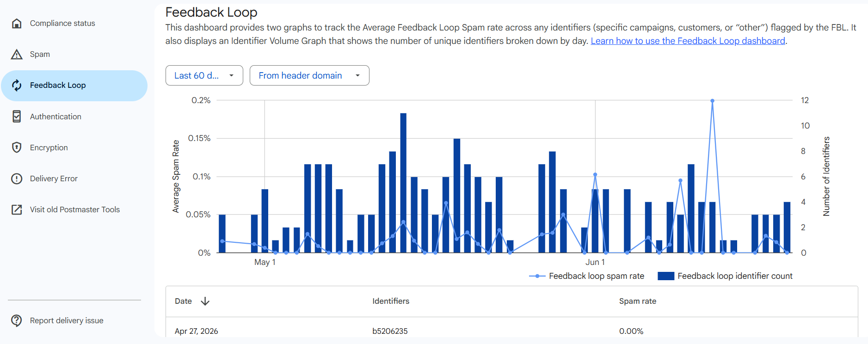Click identifier b5206235 cell
Image resolution: width=868 pixels, height=344 pixels.
(x=390, y=331)
